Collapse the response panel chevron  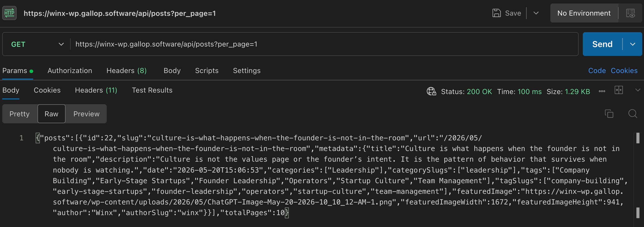tap(638, 90)
